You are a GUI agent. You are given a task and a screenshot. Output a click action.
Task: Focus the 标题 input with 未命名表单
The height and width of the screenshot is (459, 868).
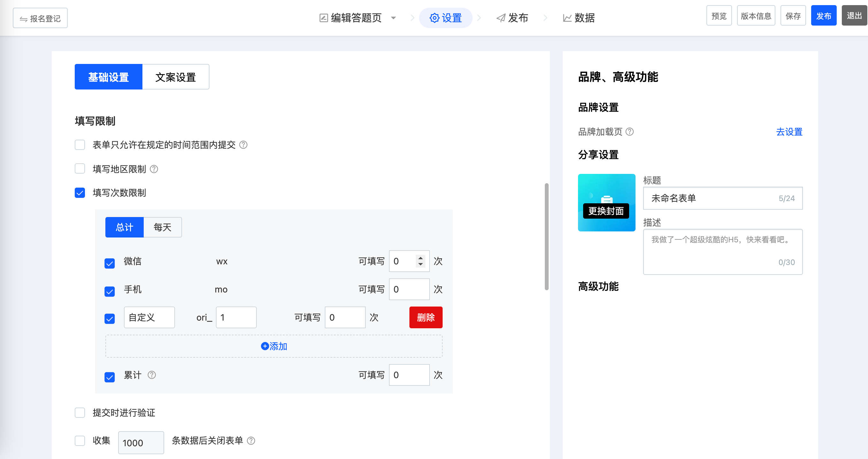coord(723,198)
